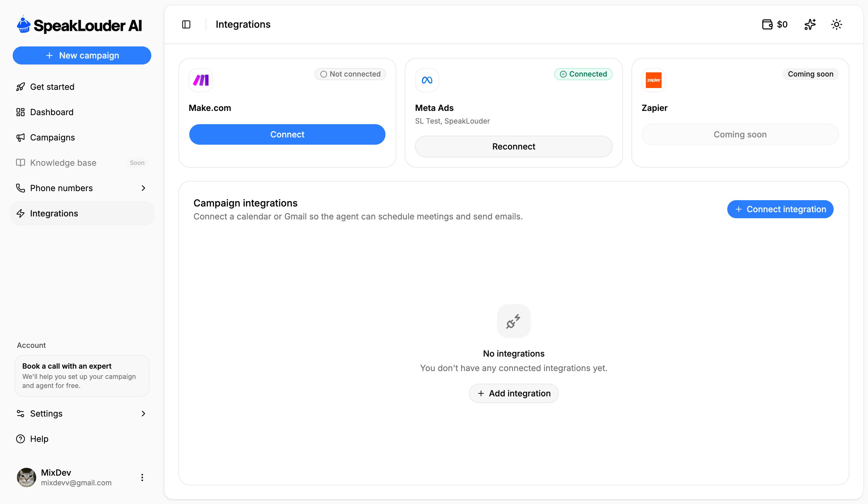Click the New campaign button
The image size is (868, 504).
pos(82,55)
